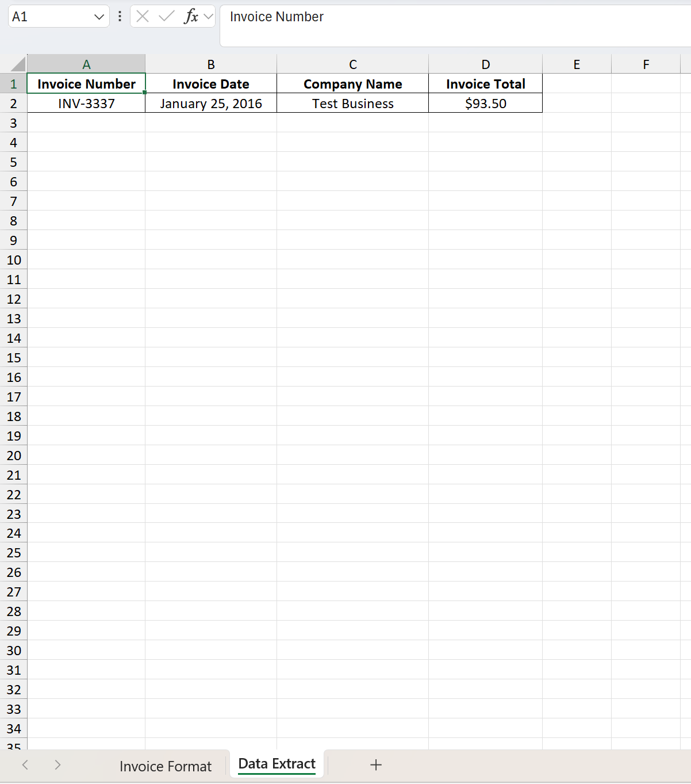691x784 pixels.
Task: Click the Cancel X icon in formula bar
Action: [142, 16]
